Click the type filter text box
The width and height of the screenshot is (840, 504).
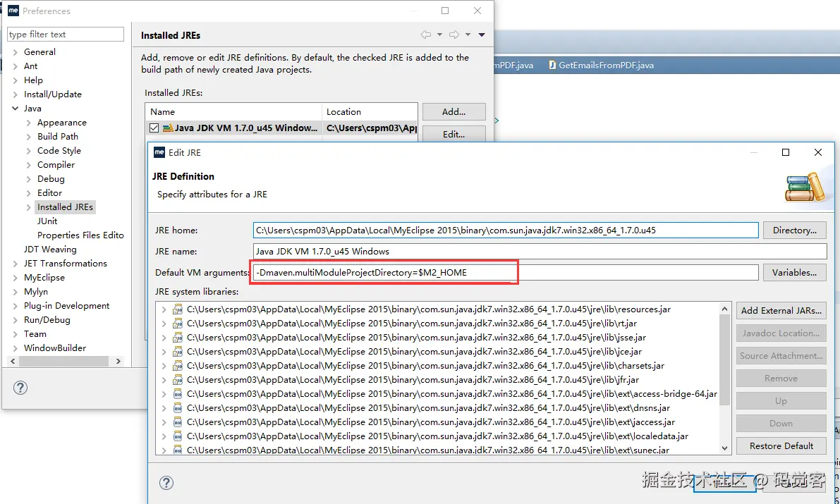click(x=66, y=35)
